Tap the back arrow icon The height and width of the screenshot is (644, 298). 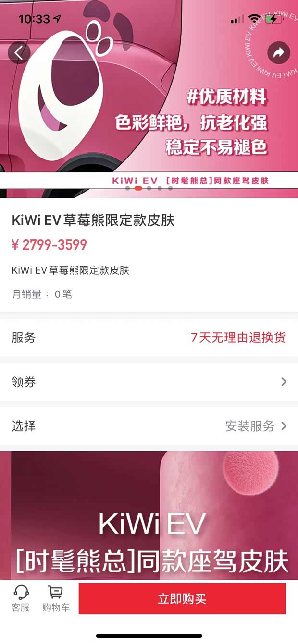(x=19, y=53)
